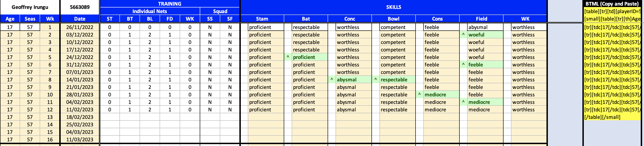The height and width of the screenshot is (146, 644).
Task: Click the caret beside green "proficient" Bat cell
Action: pos(288,57)
